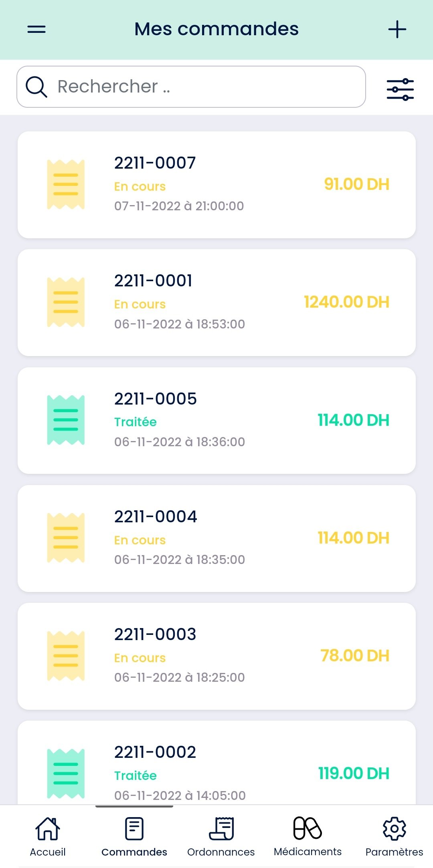The width and height of the screenshot is (433, 868).
Task: Tap the yellow receipt icon for order 2211-0007
Action: 66,185
